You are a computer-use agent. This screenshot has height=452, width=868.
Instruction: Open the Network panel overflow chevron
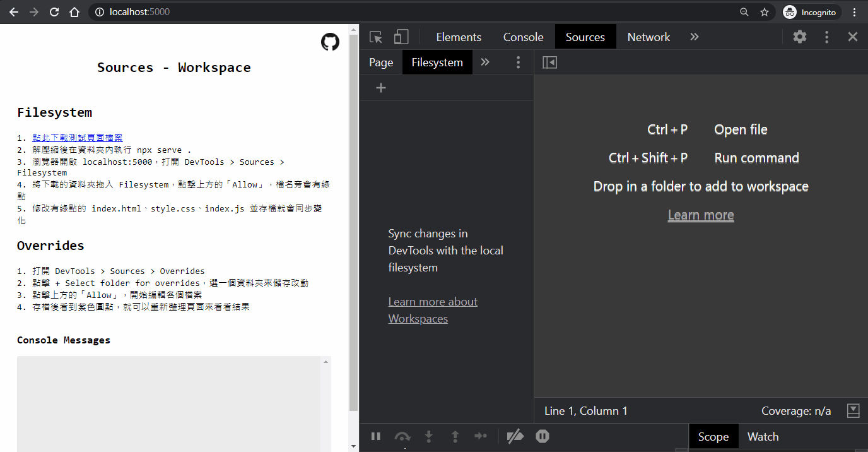(694, 37)
